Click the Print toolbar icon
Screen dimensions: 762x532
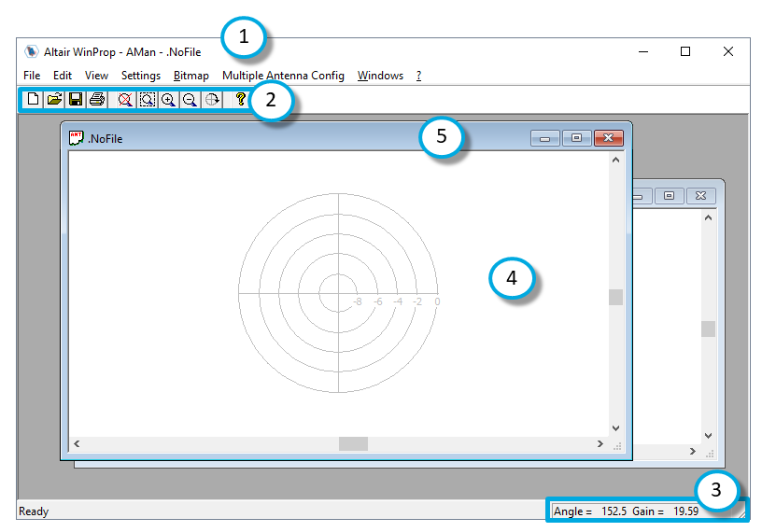(96, 99)
